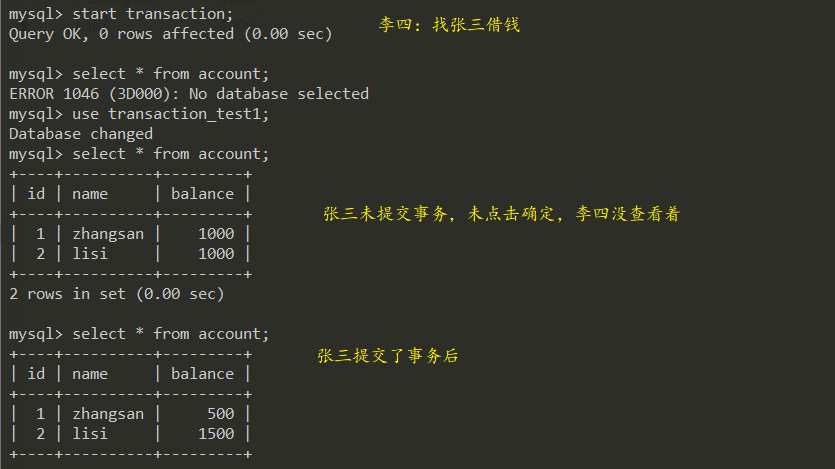
Task: Click the '2 rows in set' result line
Action: pyautogui.click(x=117, y=294)
